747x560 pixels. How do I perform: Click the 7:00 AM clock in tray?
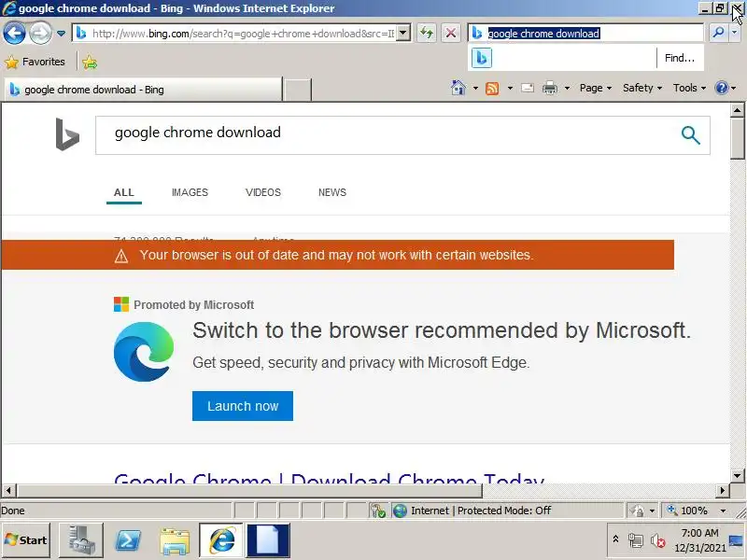[699, 533]
